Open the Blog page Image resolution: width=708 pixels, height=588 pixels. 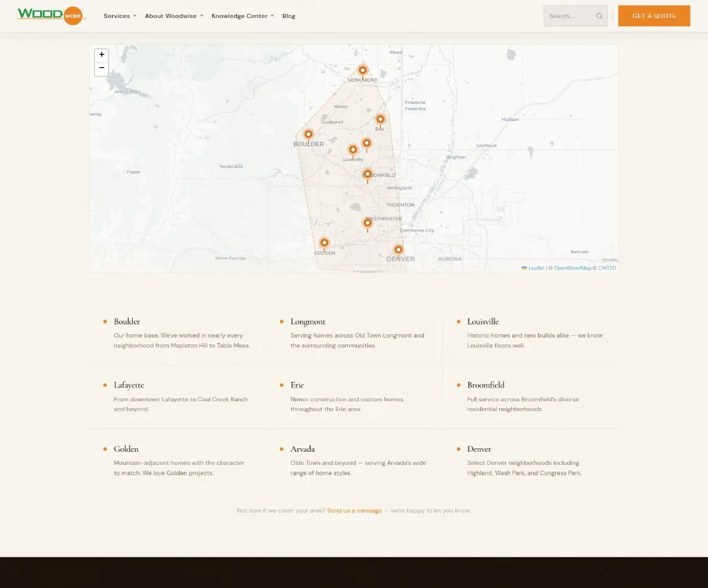[x=288, y=15]
